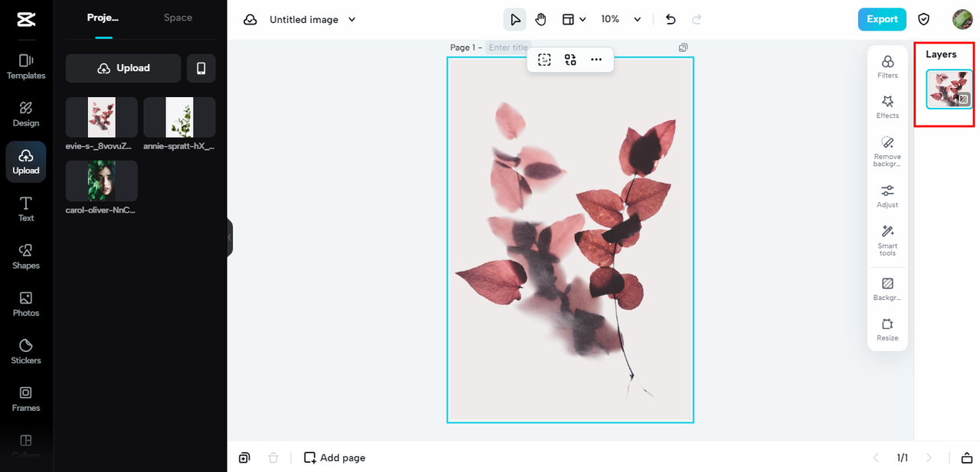Select the evie-s pink leaves thumbnail
Viewport: 980px width, 472px height.
[102, 117]
